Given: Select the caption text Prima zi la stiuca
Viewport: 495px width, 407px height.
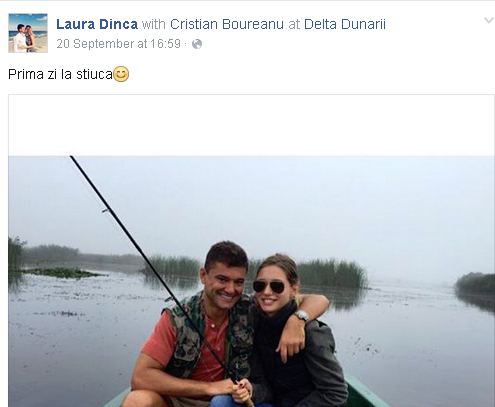Looking at the screenshot, I should (60, 74).
